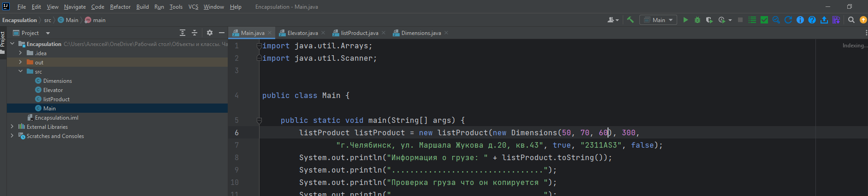868x196 pixels.
Task: Click the purple document download icon
Action: (x=836, y=20)
